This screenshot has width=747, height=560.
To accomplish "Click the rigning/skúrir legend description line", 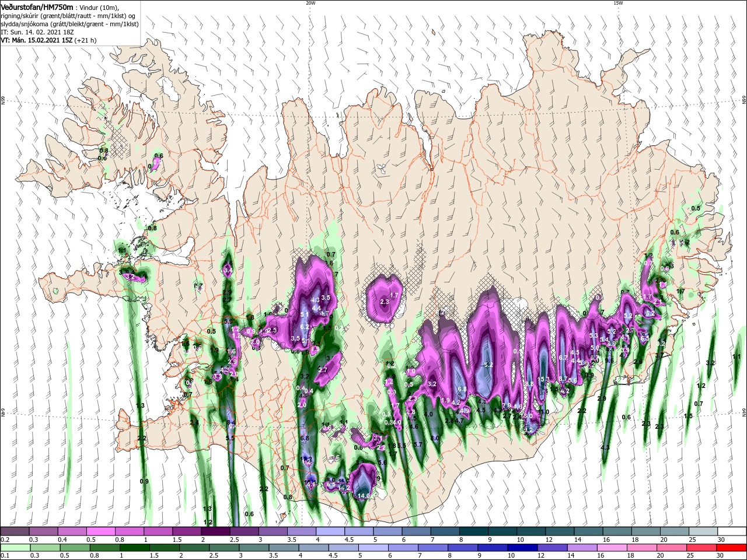I will [68, 16].
